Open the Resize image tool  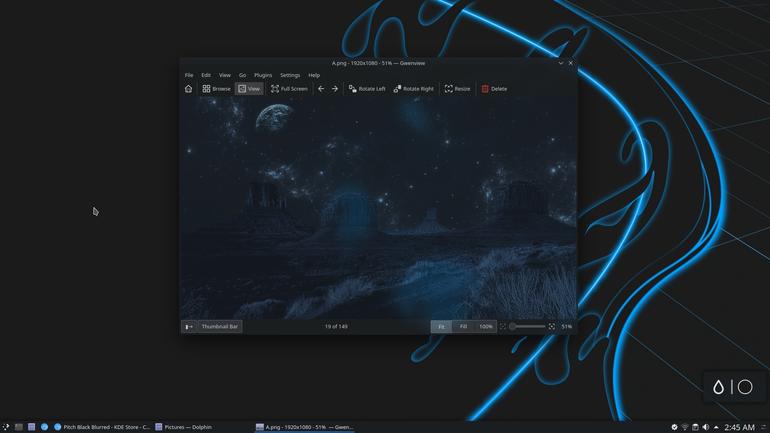pos(457,89)
